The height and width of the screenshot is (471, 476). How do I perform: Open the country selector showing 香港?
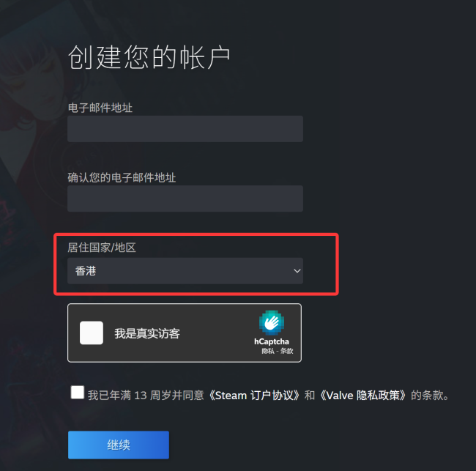[185, 271]
